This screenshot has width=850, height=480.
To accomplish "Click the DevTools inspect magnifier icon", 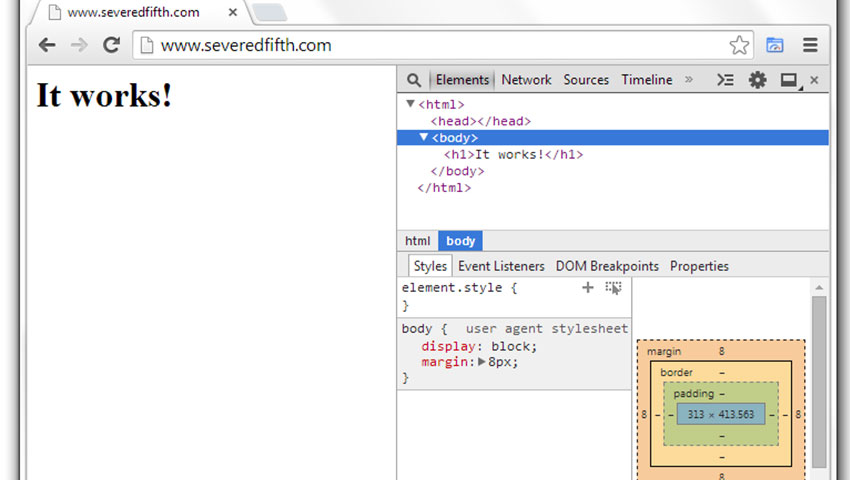I will tap(413, 80).
